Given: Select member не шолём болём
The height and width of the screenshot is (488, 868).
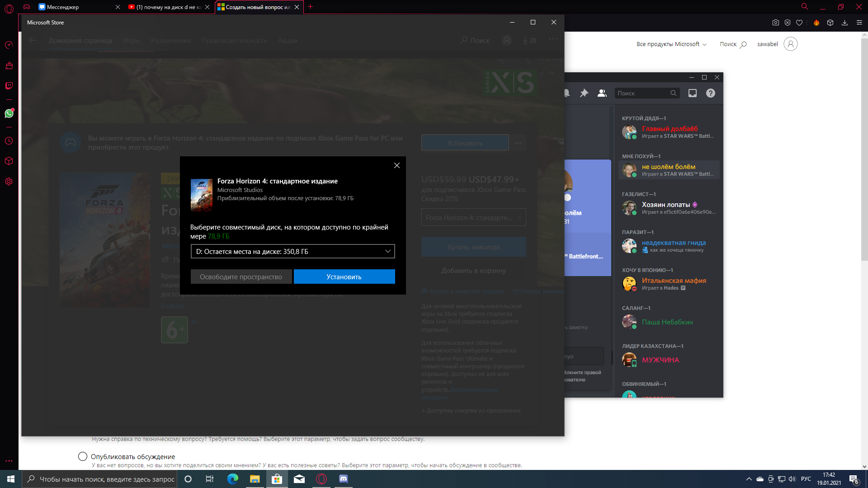Looking at the screenshot, I should coord(669,170).
